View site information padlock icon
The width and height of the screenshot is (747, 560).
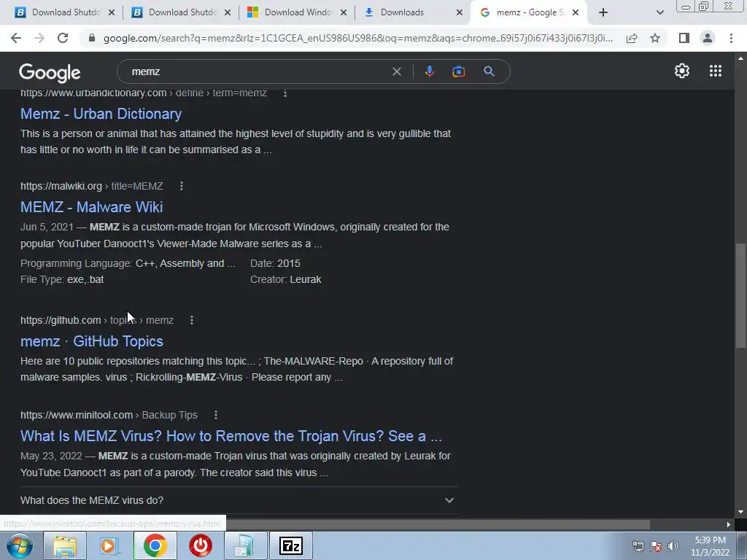(x=92, y=38)
